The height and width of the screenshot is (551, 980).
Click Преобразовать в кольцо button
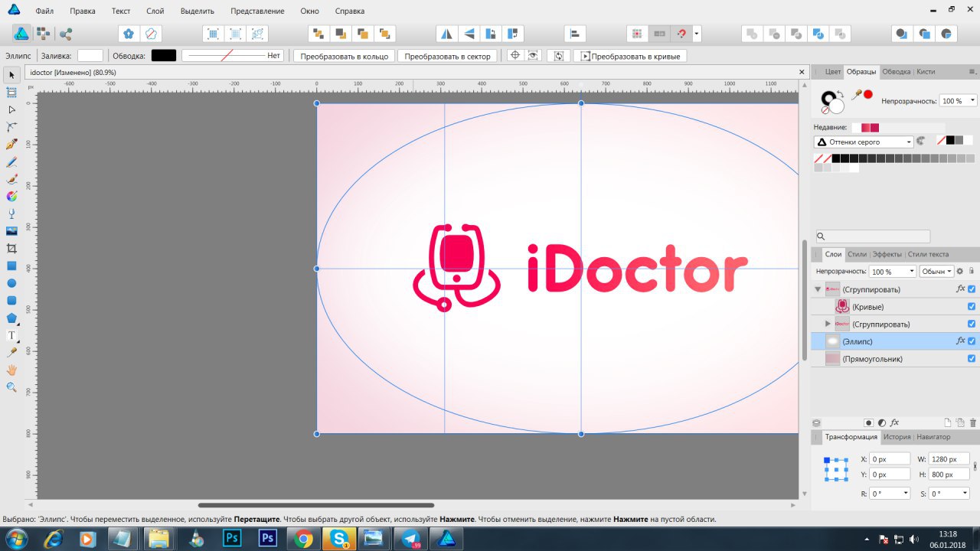click(x=344, y=56)
